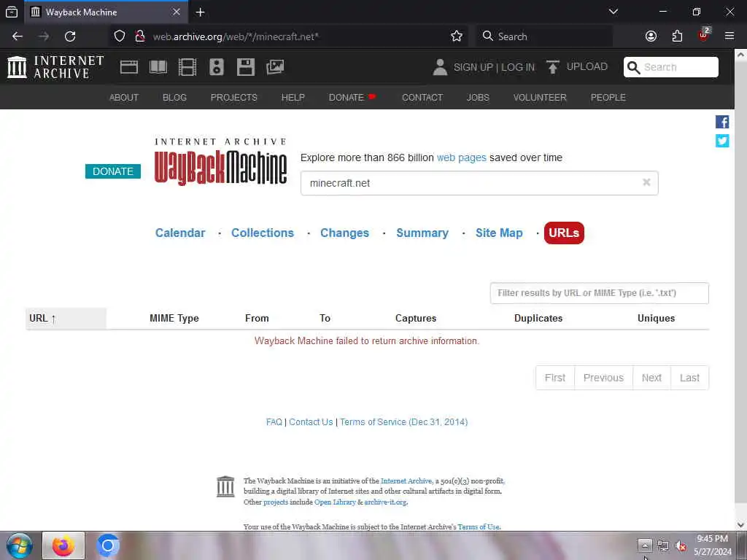
Task: Open the Firefox application menu
Action: coord(729,36)
